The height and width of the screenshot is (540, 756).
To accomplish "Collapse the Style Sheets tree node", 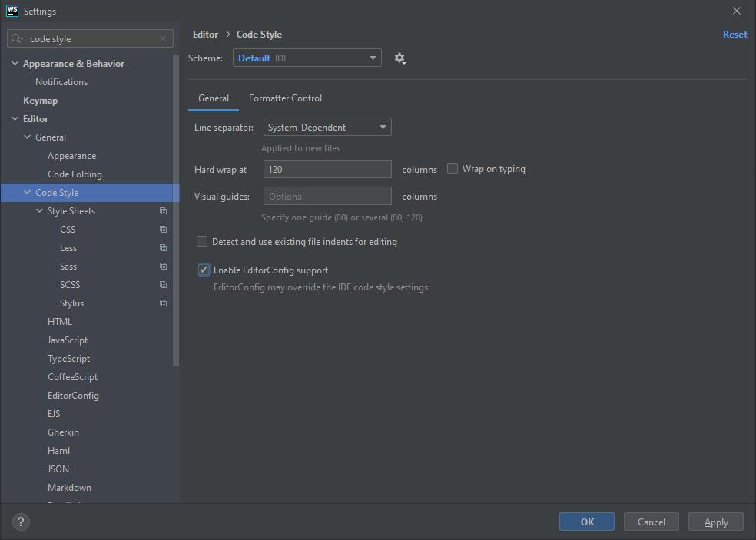I will (40, 211).
